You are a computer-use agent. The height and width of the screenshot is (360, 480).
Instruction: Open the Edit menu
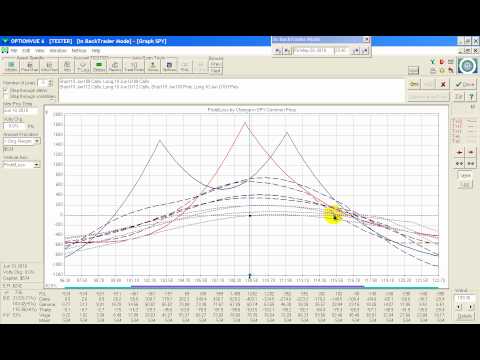pos(26,51)
